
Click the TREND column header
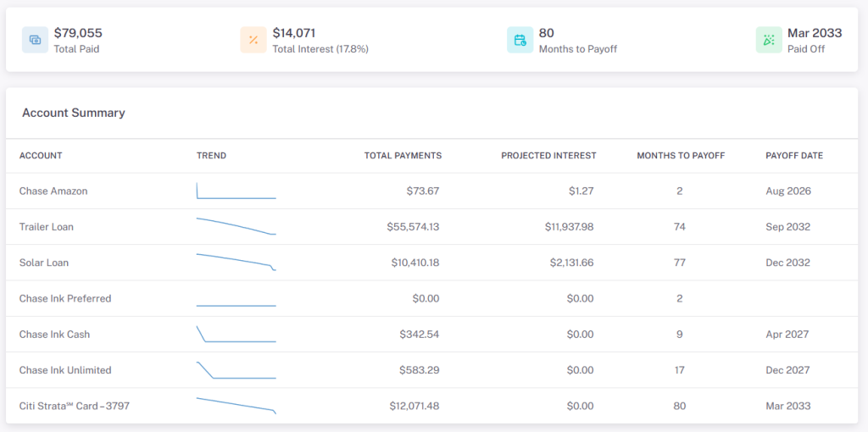[211, 155]
